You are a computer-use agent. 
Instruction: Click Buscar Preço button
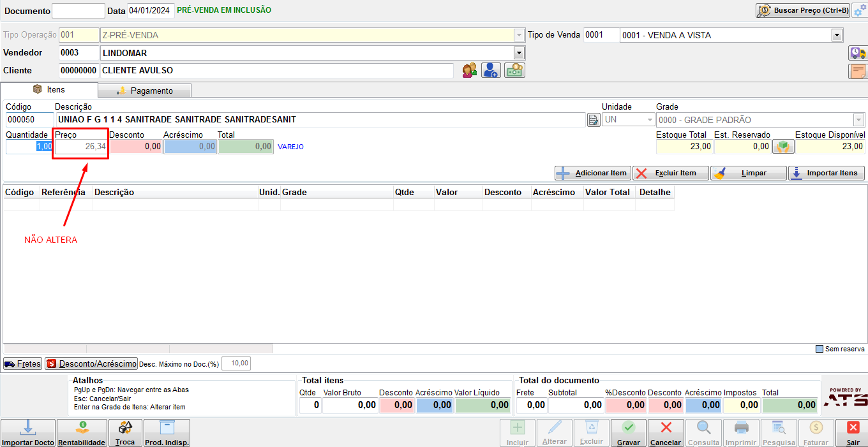click(x=803, y=10)
